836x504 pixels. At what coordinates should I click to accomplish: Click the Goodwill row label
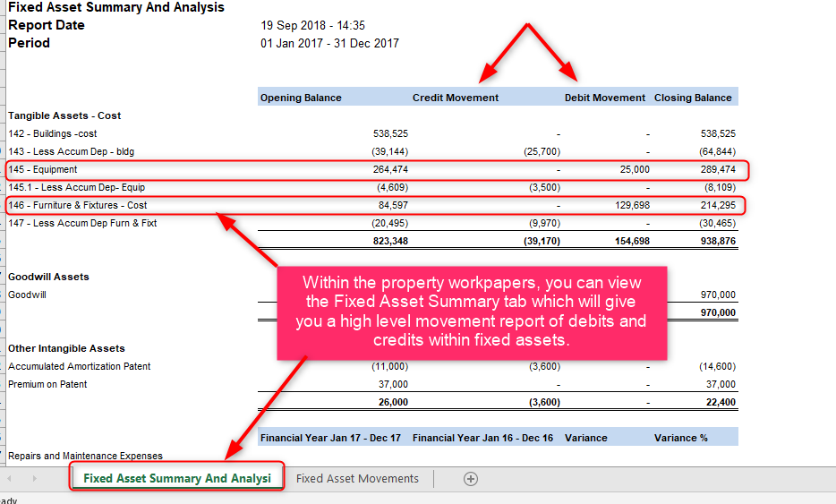[x=27, y=295]
